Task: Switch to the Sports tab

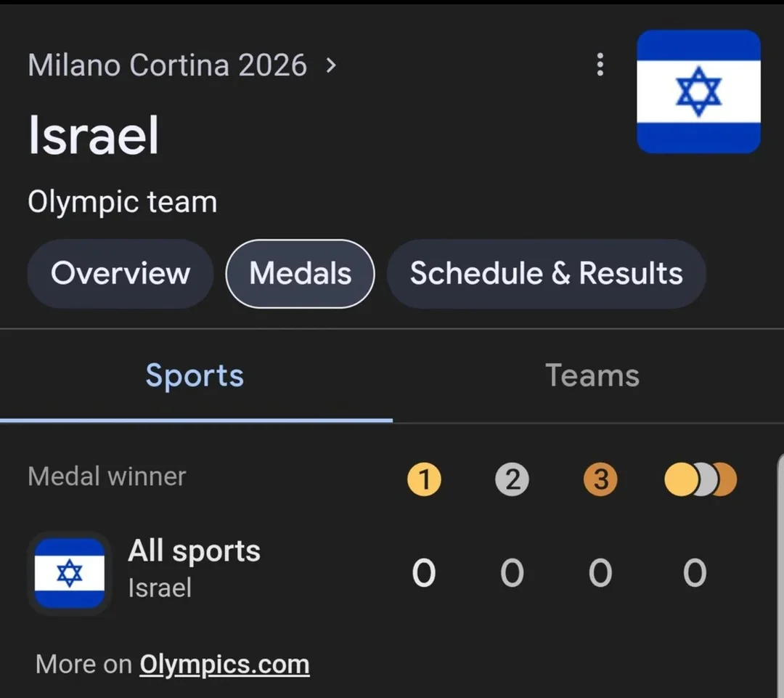Action: (195, 376)
